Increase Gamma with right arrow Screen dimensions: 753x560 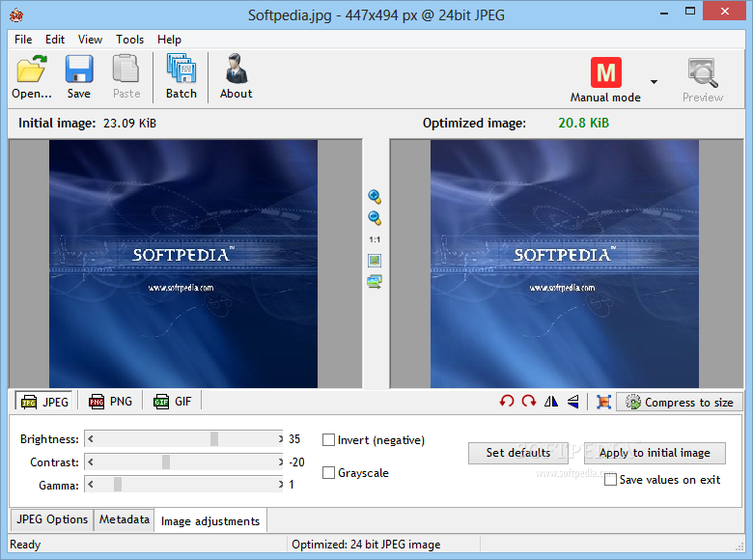click(281, 484)
